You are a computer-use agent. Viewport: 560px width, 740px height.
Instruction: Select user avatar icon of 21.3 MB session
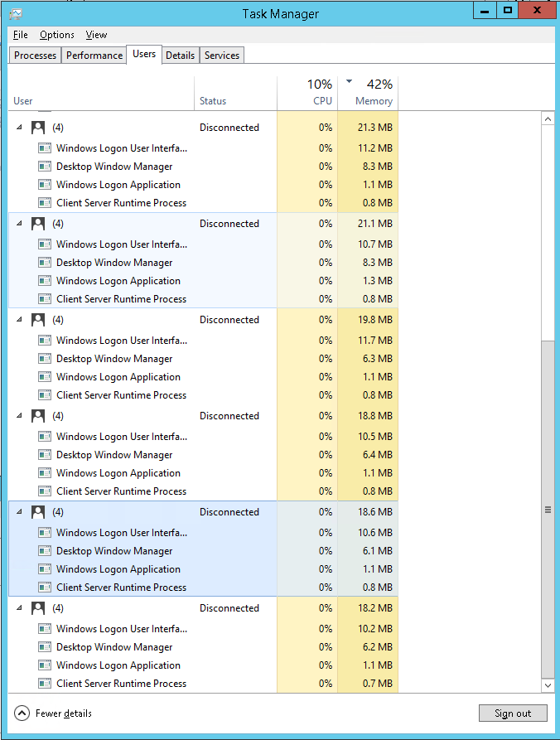(x=38, y=128)
